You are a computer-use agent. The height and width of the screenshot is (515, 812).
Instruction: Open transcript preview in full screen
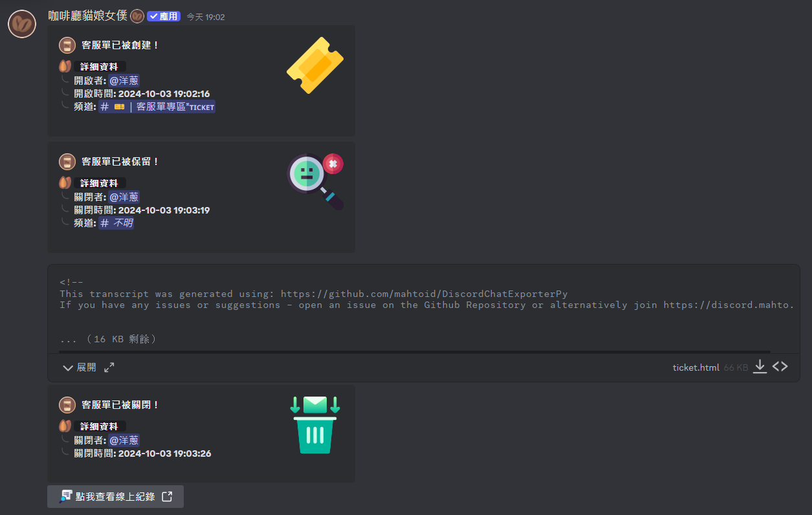109,367
